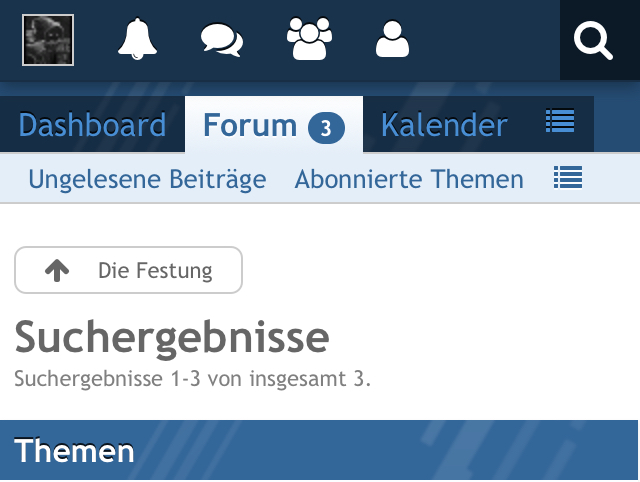The height and width of the screenshot is (482, 640).
Task: Switch to the Dashboard tab
Action: coord(92,126)
